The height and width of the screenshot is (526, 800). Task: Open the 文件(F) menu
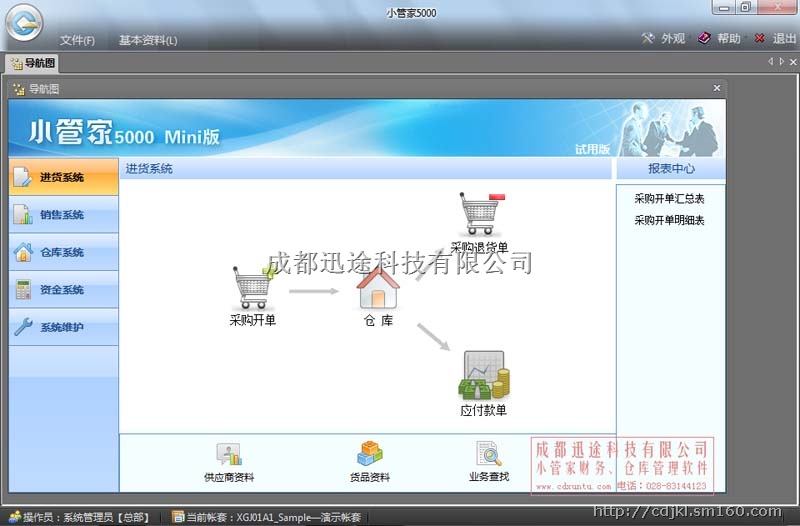pyautogui.click(x=77, y=40)
